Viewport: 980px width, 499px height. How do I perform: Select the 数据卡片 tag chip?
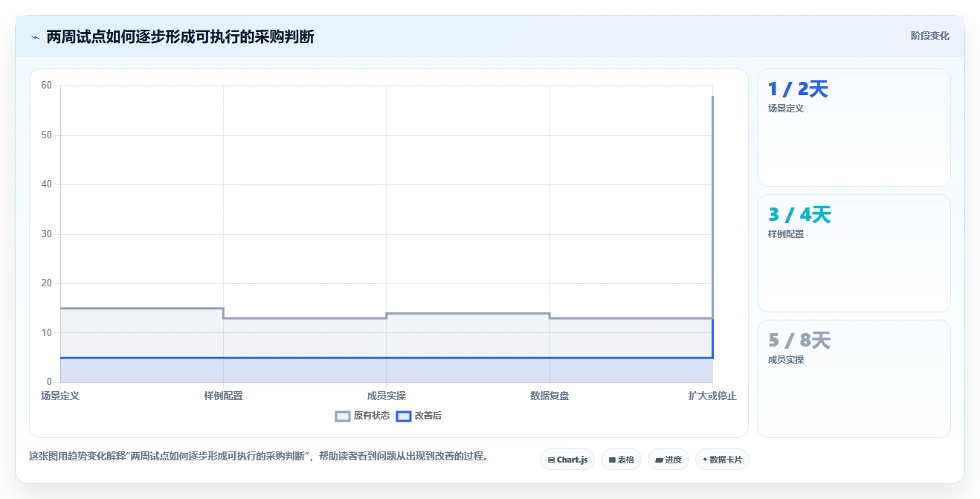tap(722, 460)
